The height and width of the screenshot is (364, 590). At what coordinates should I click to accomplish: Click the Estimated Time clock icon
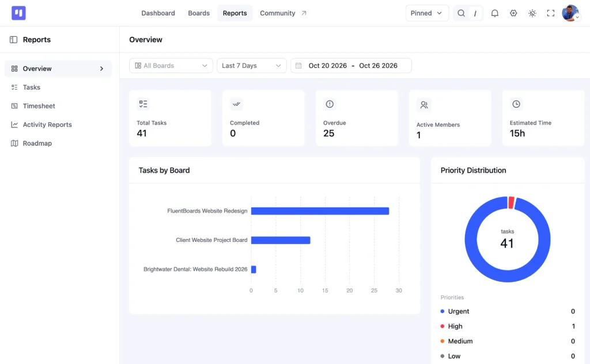click(x=516, y=104)
